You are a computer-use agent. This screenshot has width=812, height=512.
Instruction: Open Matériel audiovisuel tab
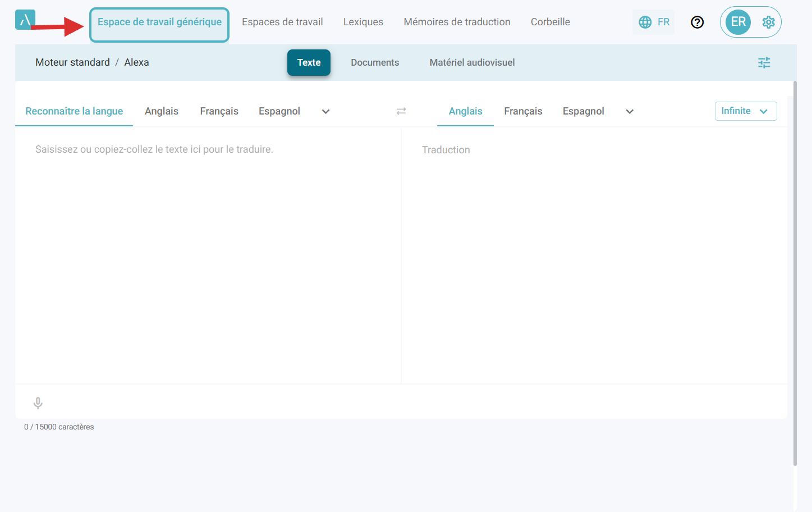click(x=472, y=62)
